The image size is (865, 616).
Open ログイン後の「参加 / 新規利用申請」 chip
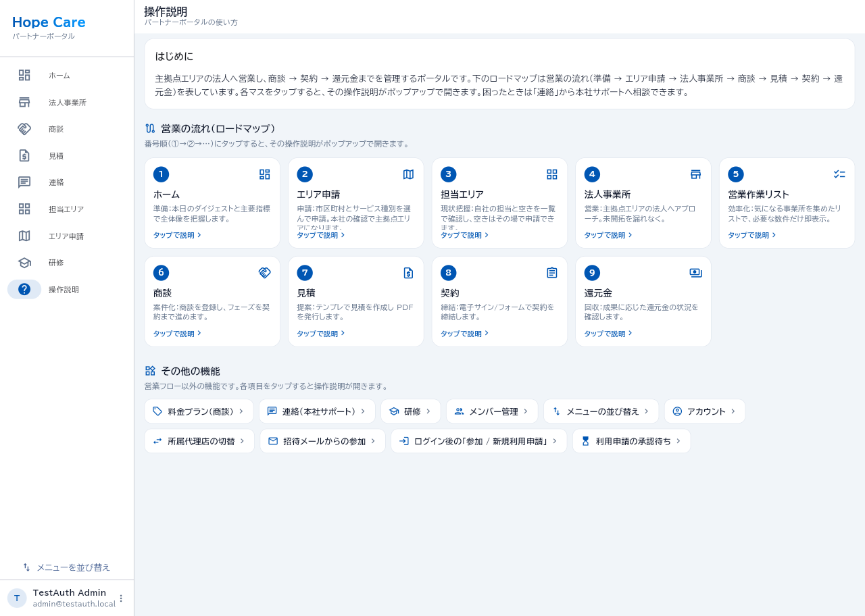479,441
